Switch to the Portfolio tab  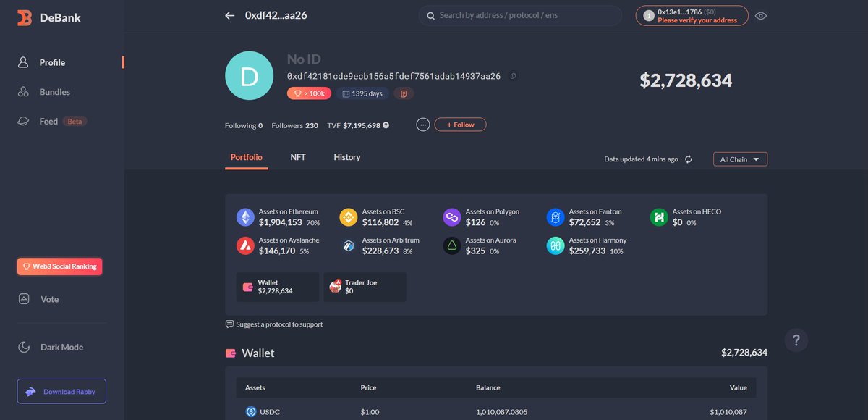point(246,158)
